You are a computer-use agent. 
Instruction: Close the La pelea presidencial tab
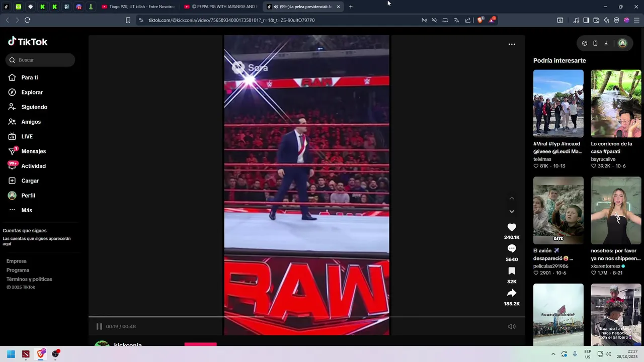click(x=339, y=7)
